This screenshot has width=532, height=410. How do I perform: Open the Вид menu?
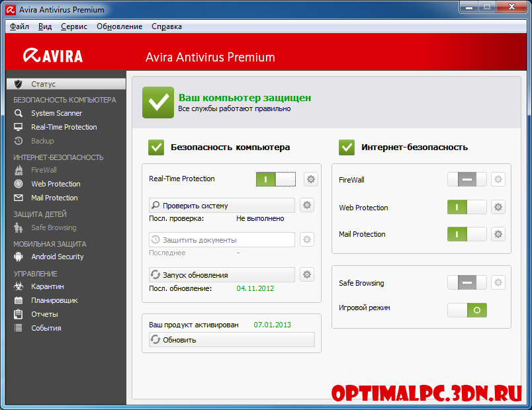[45, 26]
